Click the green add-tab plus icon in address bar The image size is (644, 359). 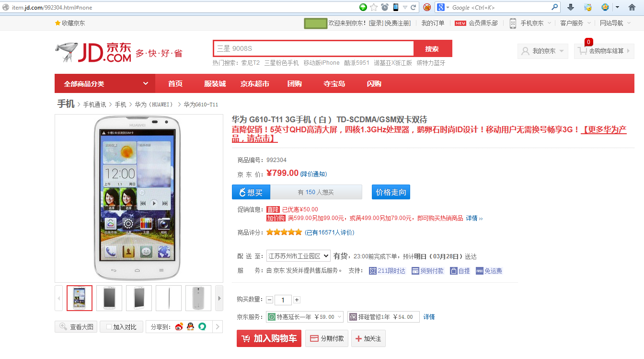[x=363, y=7]
